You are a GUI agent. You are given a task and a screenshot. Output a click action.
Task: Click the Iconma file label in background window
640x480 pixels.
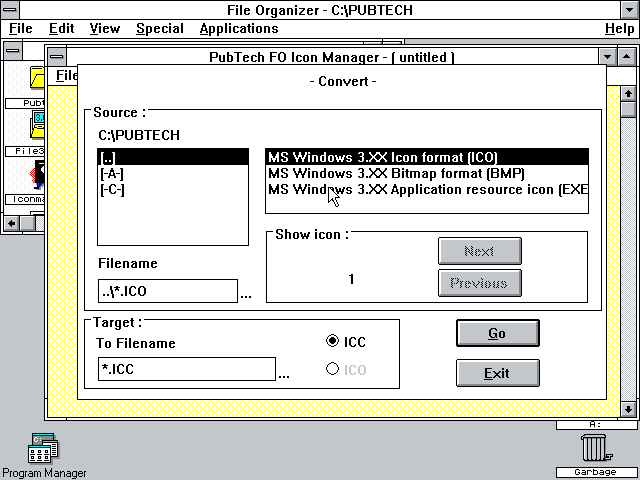click(26, 199)
